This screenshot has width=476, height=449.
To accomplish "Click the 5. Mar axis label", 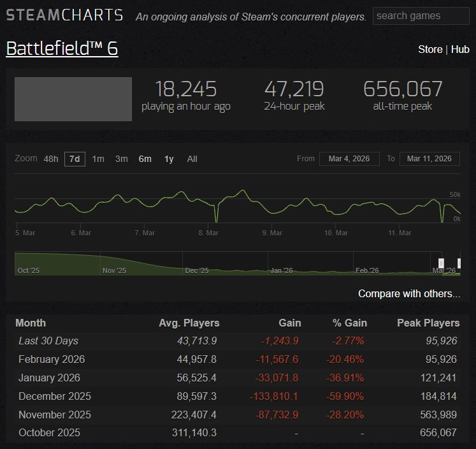I will (x=25, y=233).
